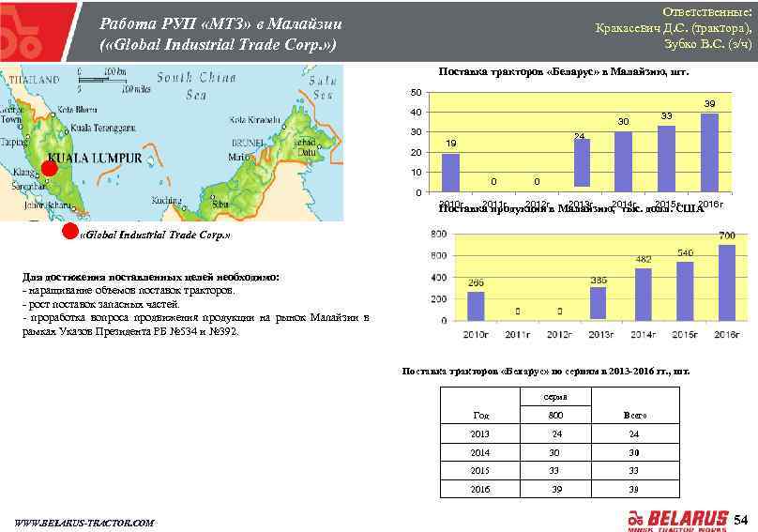Click the 2013 bar labeled 24 in the tractors chart
Screen dimensions: 758x532
(582, 162)
